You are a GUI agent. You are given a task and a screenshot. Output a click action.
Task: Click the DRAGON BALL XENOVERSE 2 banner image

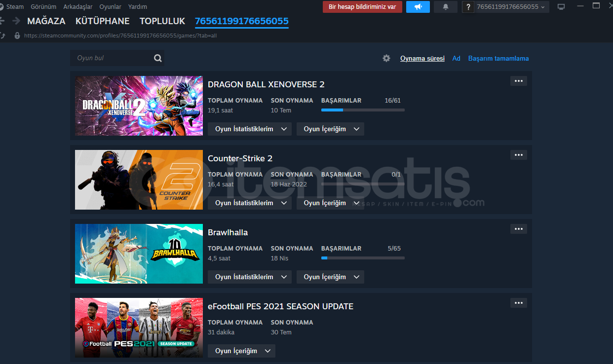[139, 106]
